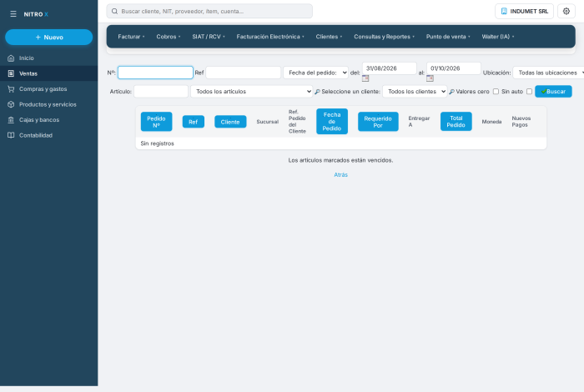
Task: Open Productos y servicios in sidebar
Action: click(48, 104)
